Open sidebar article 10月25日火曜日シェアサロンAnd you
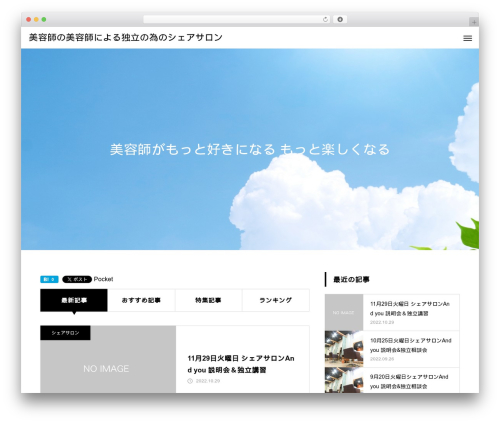The width and height of the screenshot is (500, 423). click(410, 345)
